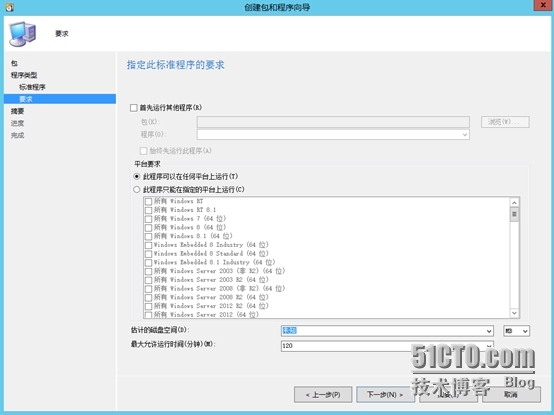Check Windows Server 2012 R2 (64 位)
The image size is (554, 415).
149,306
